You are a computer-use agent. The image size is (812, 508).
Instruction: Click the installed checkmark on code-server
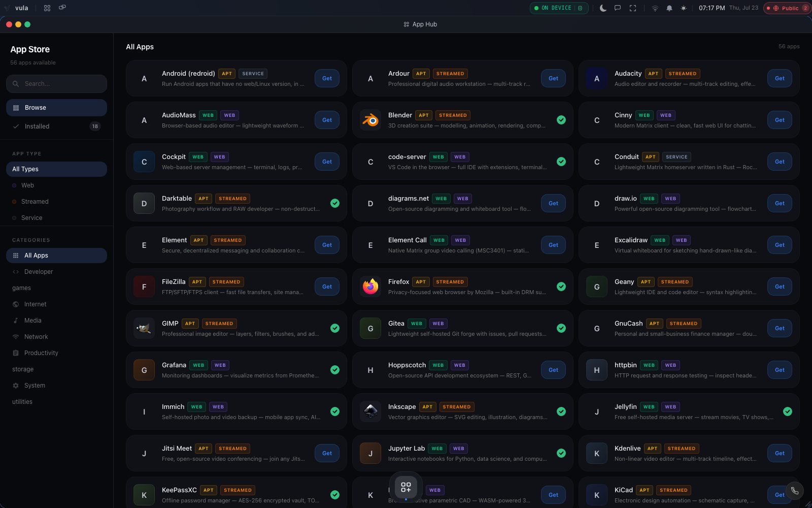click(x=561, y=162)
